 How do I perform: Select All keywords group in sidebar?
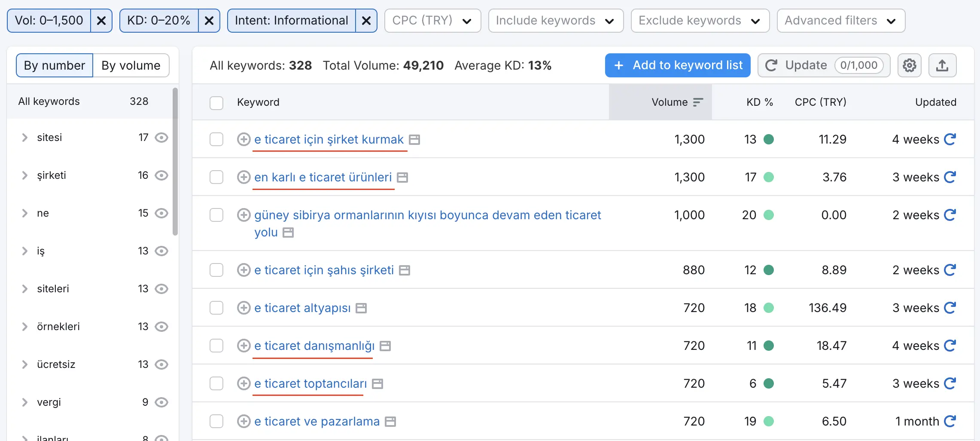(89, 101)
